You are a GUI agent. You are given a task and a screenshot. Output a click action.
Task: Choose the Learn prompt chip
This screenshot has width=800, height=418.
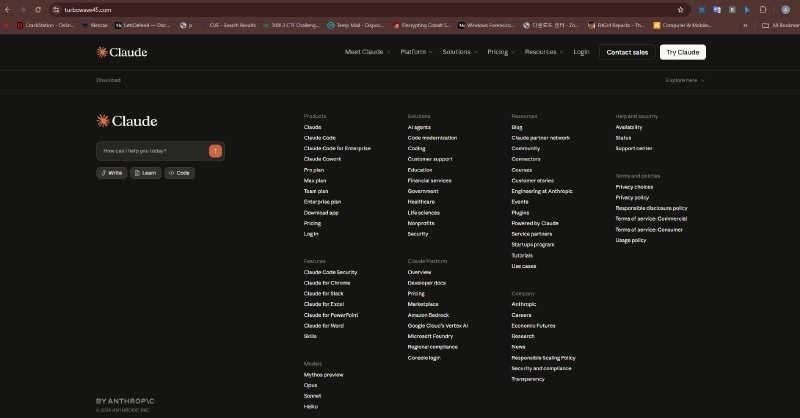pyautogui.click(x=145, y=173)
